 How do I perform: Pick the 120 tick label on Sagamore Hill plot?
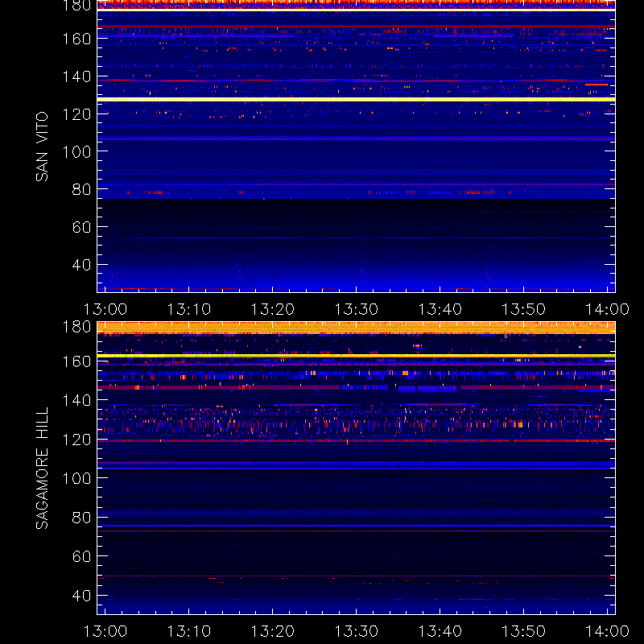click(x=76, y=440)
